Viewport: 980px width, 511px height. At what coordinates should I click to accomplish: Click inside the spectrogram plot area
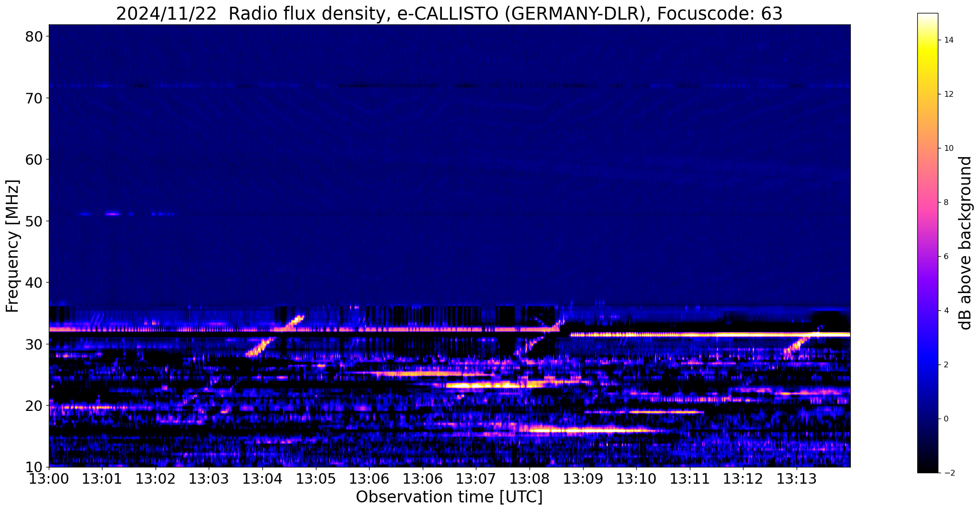tap(450, 246)
